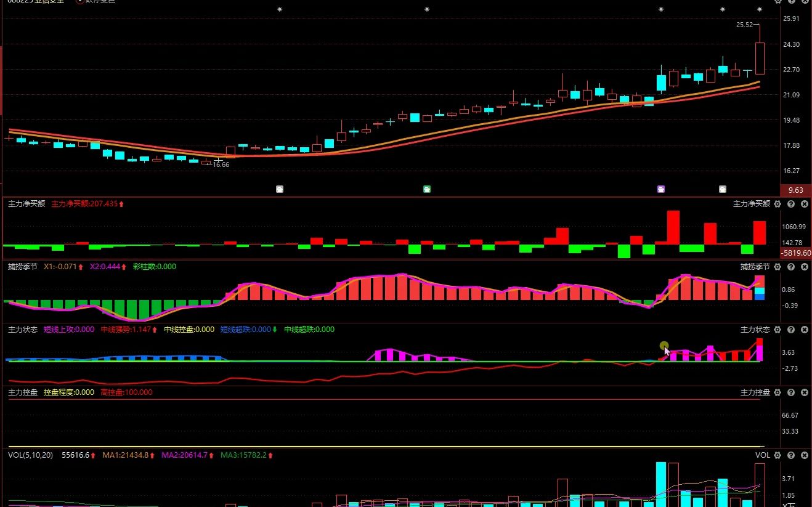Click the 16.66 low price label
This screenshot has width=812, height=507.
(221, 165)
